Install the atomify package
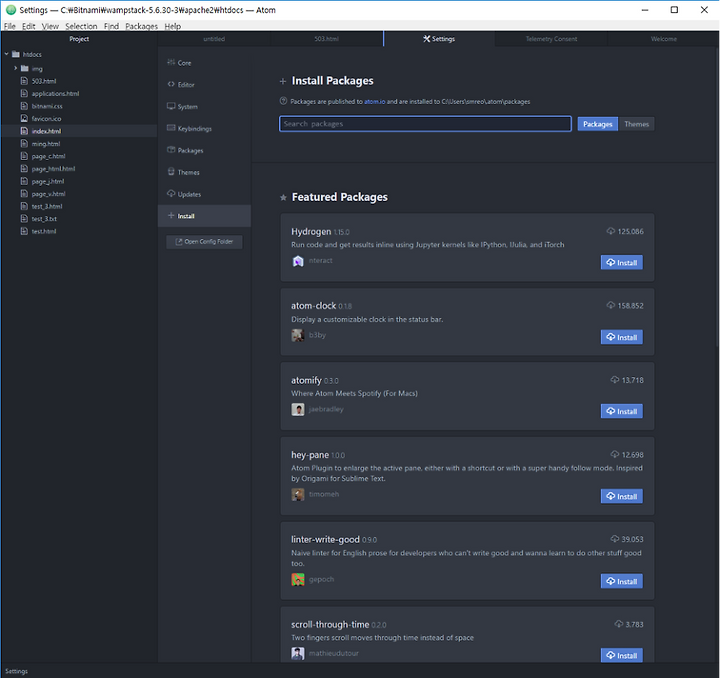 click(x=622, y=411)
